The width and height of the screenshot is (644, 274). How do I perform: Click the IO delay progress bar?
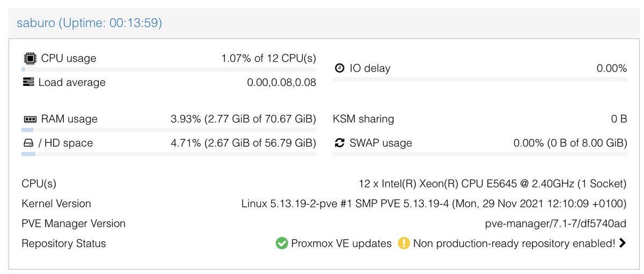[x=480, y=80]
